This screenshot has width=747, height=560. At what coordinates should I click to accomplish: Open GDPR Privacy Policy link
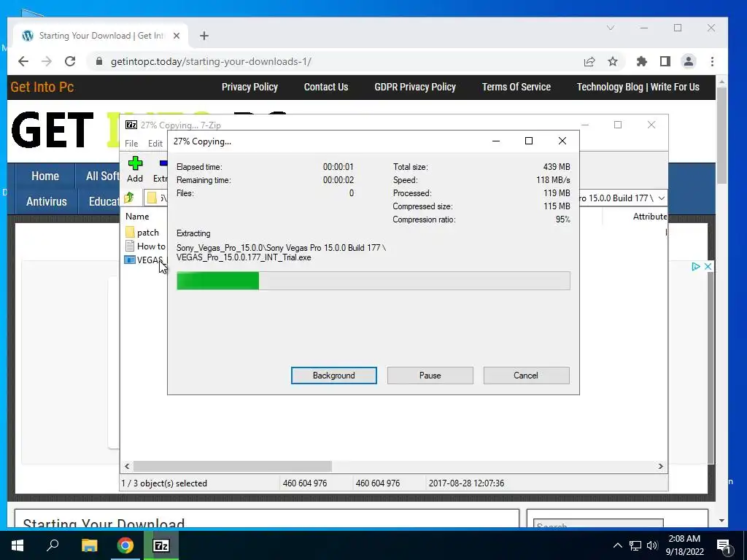tap(415, 87)
